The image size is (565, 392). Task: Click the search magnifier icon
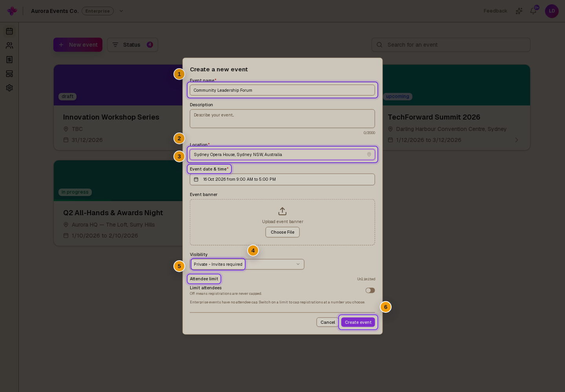[379, 45]
